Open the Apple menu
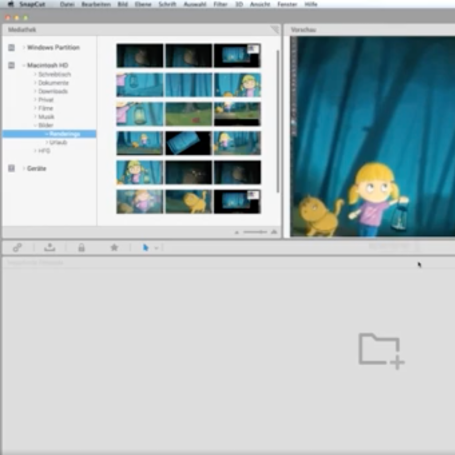Viewport: 455px width, 455px height. click(x=11, y=4)
